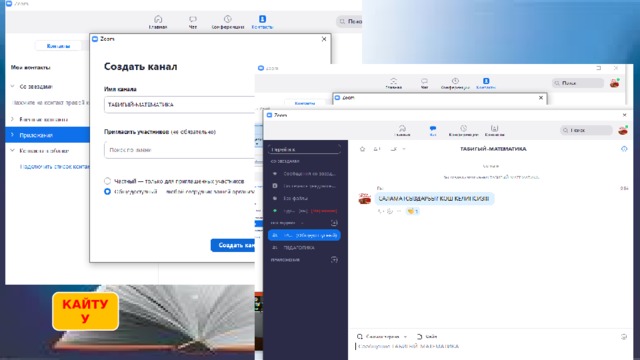Viewport: 640px width, 360px height.
Task: Open your own '(вы)' chat row with green status
Action: (304, 211)
